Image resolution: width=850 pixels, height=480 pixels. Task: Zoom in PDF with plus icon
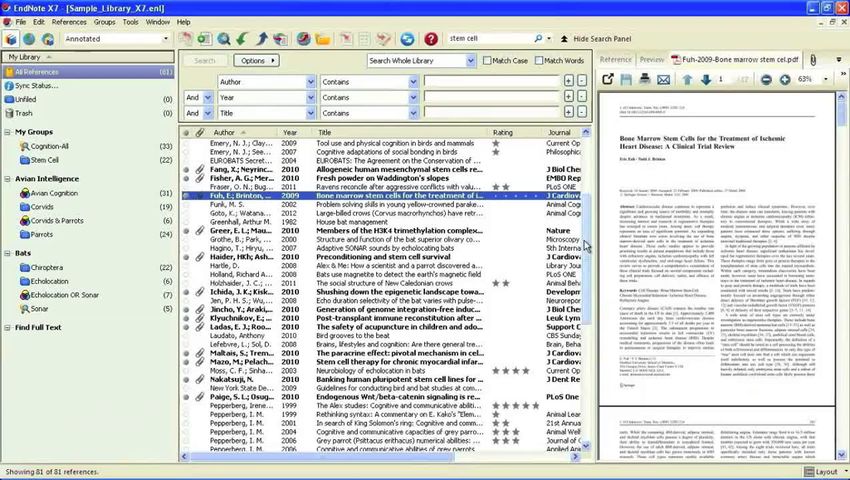785,79
